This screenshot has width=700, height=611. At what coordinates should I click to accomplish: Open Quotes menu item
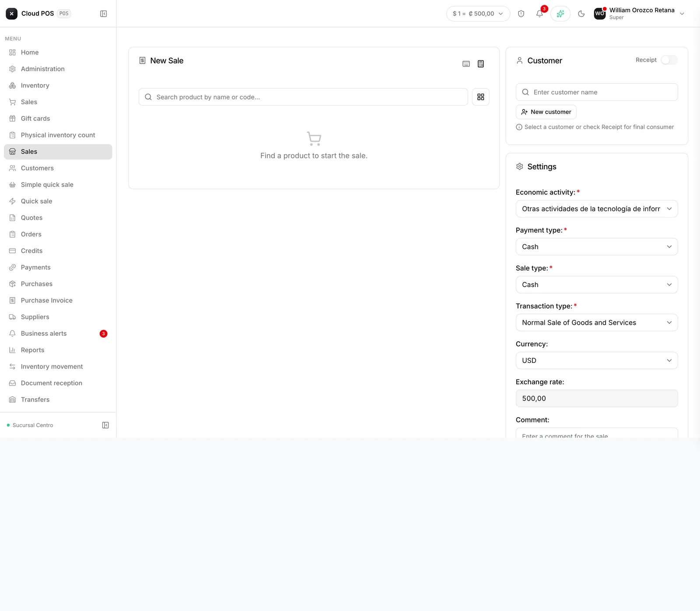pyautogui.click(x=58, y=218)
